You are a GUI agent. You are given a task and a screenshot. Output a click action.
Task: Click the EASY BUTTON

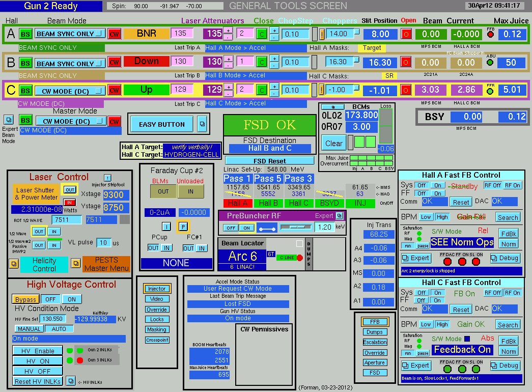(x=162, y=124)
